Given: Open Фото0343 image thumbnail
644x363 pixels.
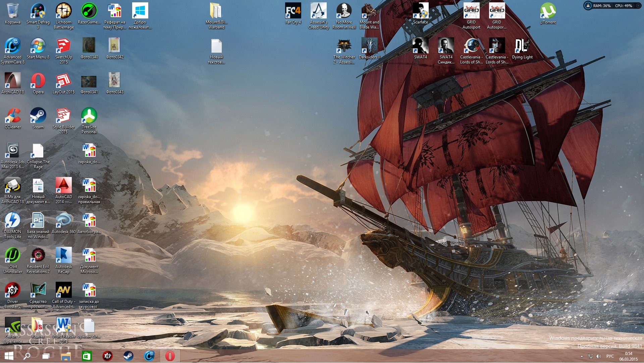Looking at the screenshot, I should click(114, 83).
